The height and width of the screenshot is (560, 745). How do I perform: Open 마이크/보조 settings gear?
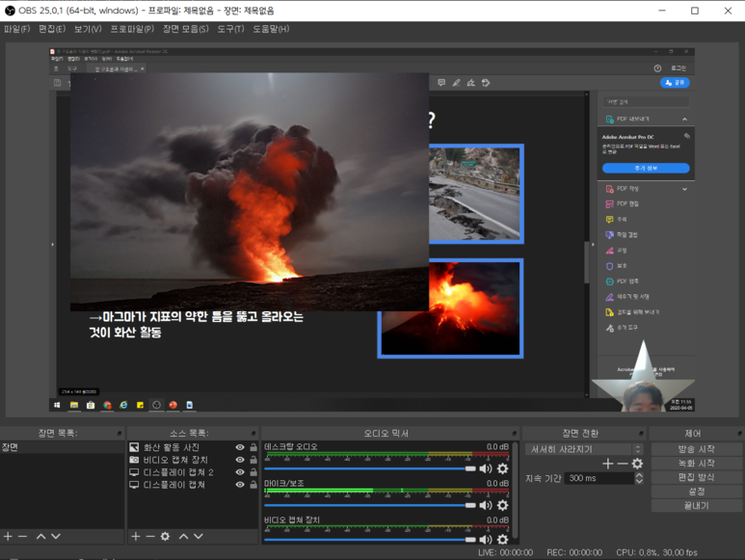point(502,505)
